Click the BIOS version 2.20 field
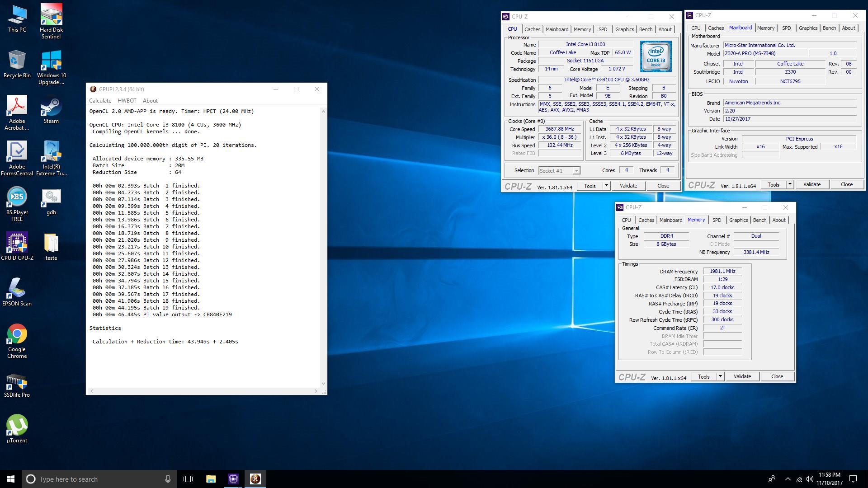Screen dimensions: 868x488 pyautogui.click(x=790, y=111)
